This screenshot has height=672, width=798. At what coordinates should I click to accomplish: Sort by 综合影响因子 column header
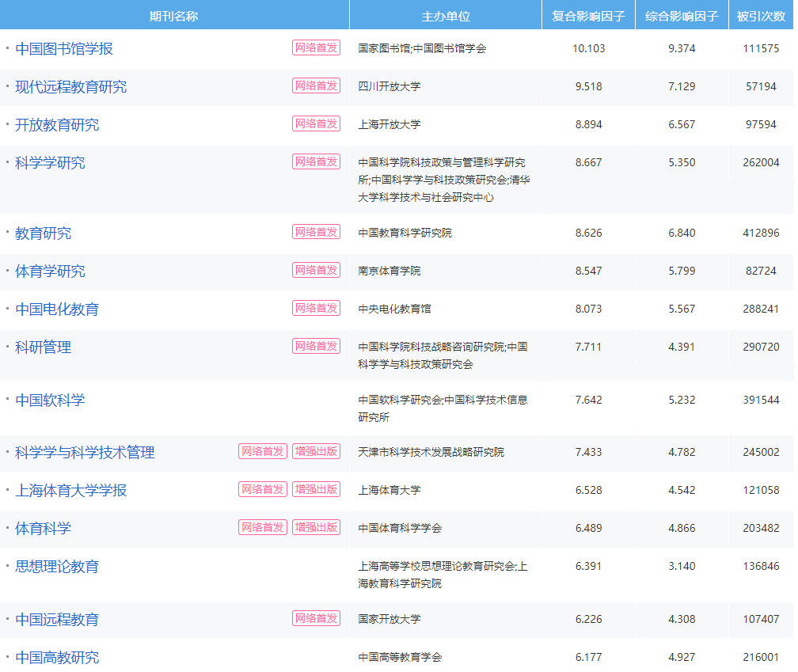click(682, 16)
